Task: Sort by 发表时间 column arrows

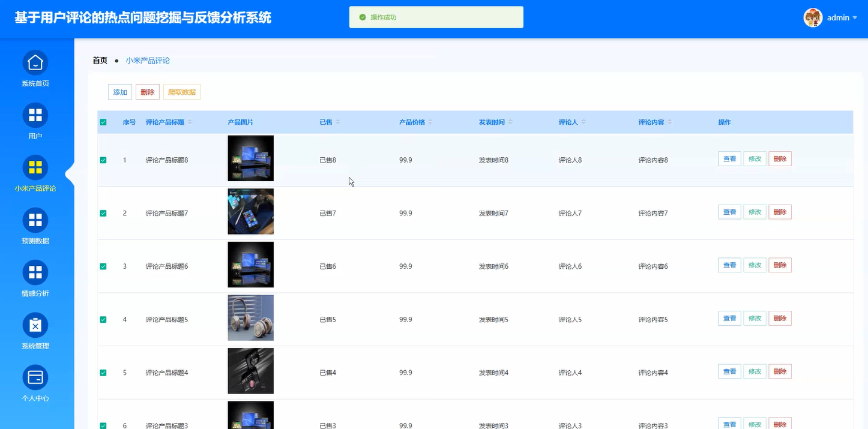Action: (510, 122)
